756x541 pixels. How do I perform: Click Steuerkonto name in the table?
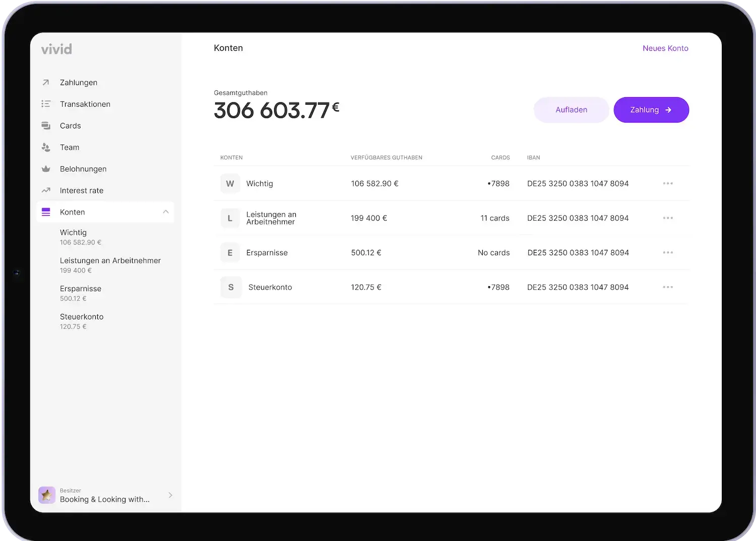[270, 287]
